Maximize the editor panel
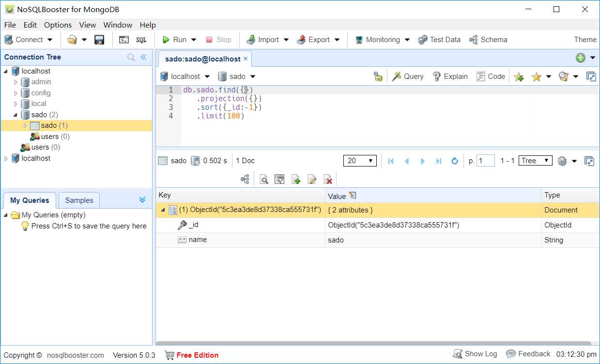The height and width of the screenshot is (364, 600). pos(591,76)
